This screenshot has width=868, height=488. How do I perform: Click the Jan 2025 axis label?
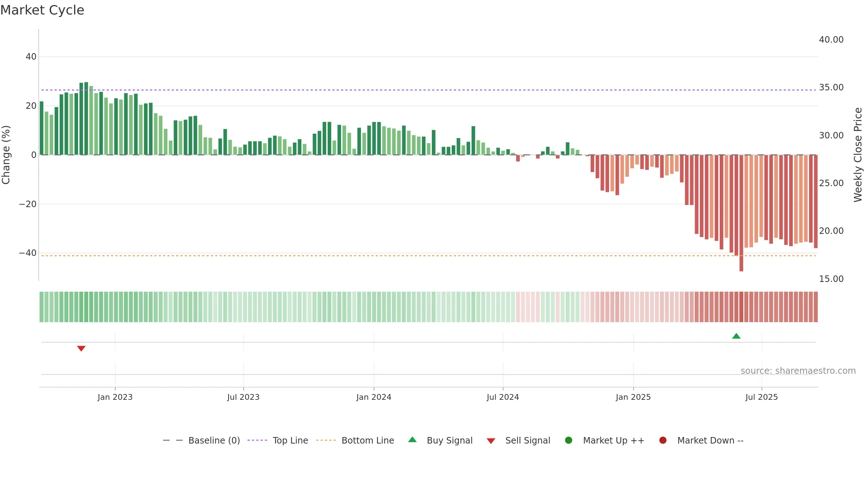tap(633, 397)
